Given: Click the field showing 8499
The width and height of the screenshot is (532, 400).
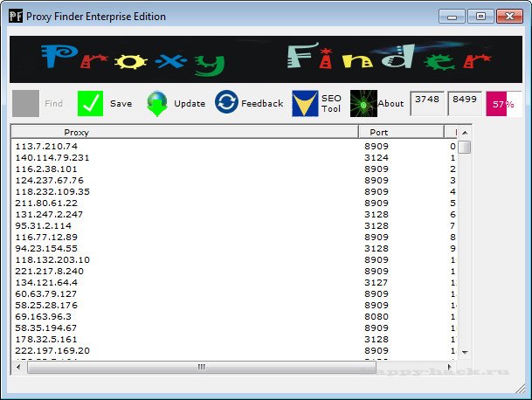Looking at the screenshot, I should pos(465,103).
